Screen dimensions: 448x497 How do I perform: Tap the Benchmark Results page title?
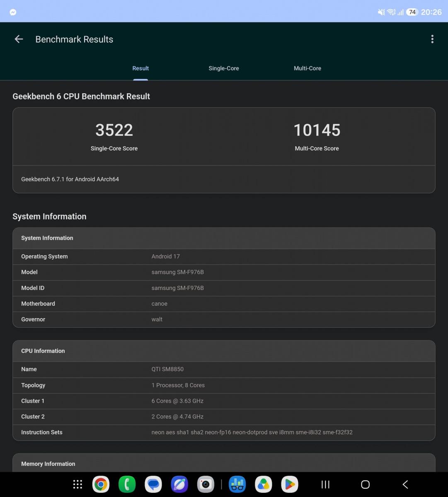tap(74, 39)
